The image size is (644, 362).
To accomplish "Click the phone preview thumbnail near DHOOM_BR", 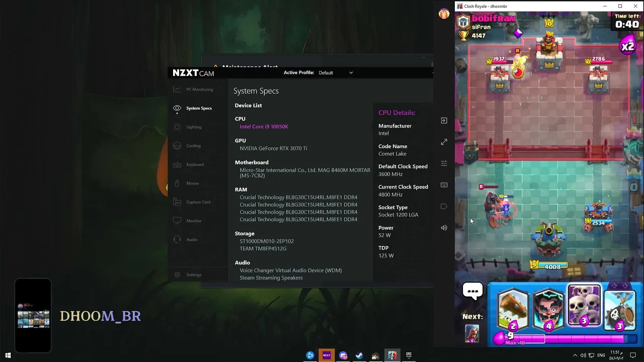I will click(x=33, y=316).
